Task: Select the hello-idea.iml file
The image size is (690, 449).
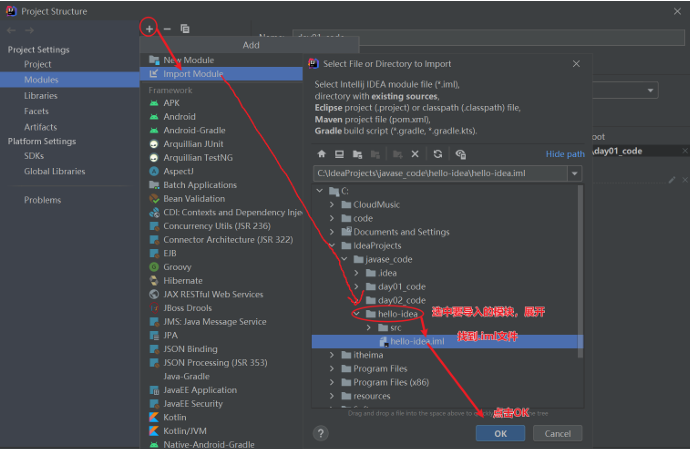Action: coord(448,342)
